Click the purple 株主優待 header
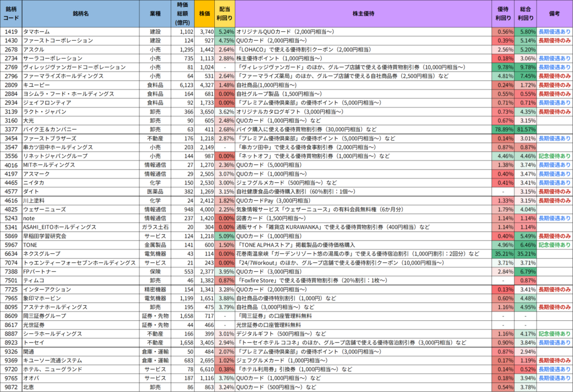This screenshot has width=573, height=392. (363, 14)
